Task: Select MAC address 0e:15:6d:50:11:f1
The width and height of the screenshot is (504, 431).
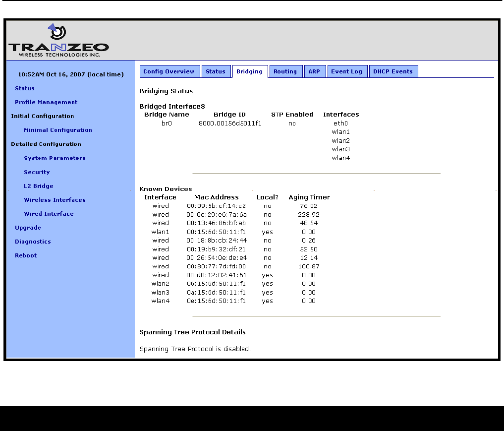Action: 217,301
